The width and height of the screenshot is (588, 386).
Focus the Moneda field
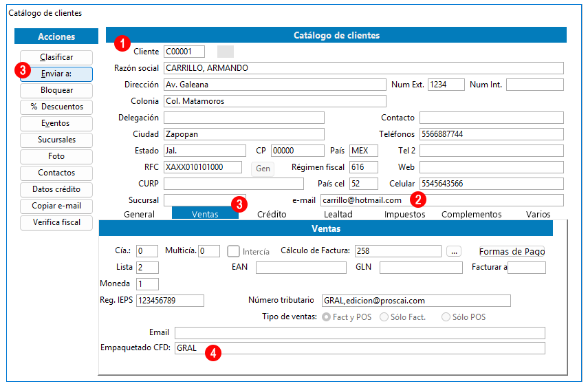pos(147,284)
